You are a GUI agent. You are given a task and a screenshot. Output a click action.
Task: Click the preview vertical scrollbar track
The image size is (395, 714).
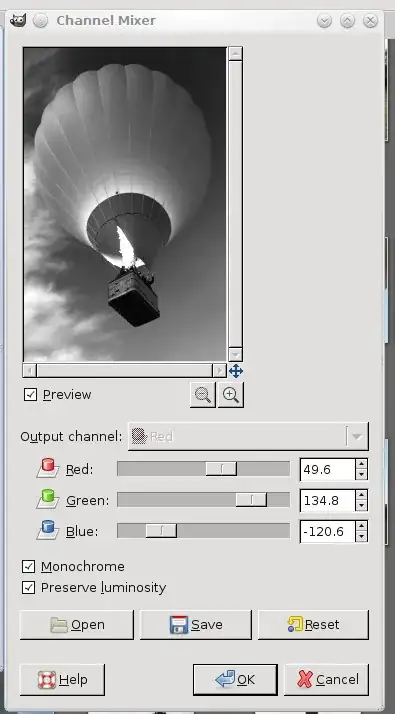(x=236, y=204)
